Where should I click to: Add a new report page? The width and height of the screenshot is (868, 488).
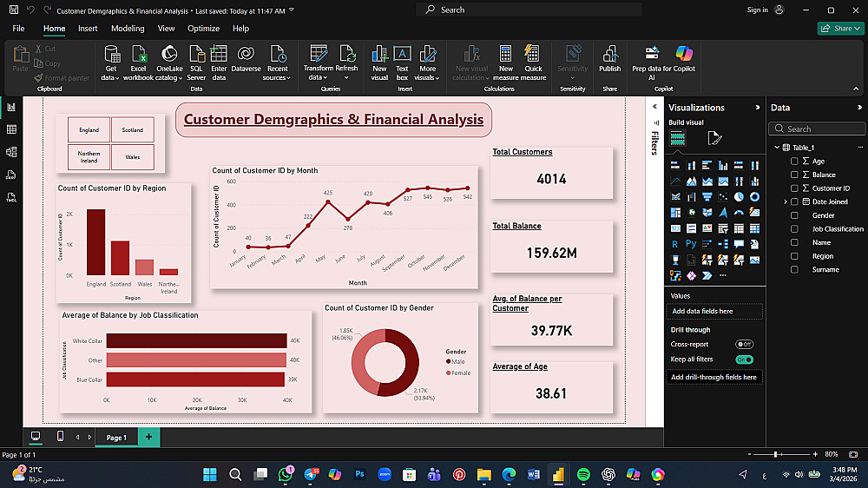click(x=148, y=437)
